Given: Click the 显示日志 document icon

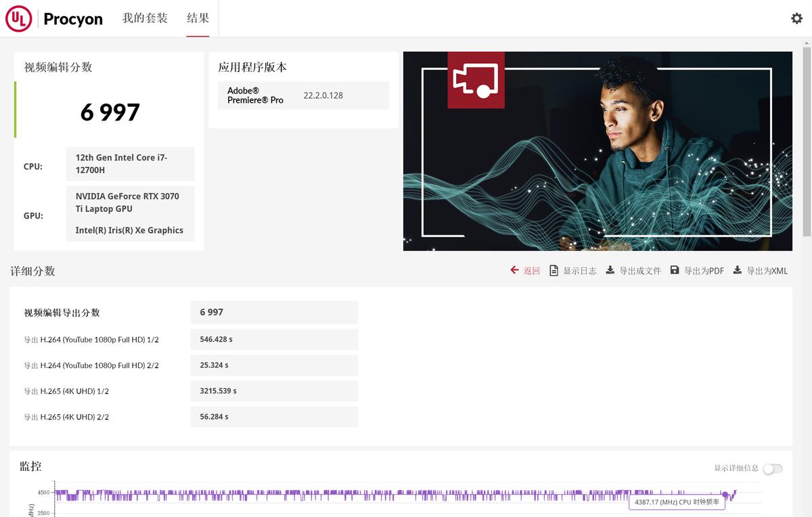Looking at the screenshot, I should (552, 270).
